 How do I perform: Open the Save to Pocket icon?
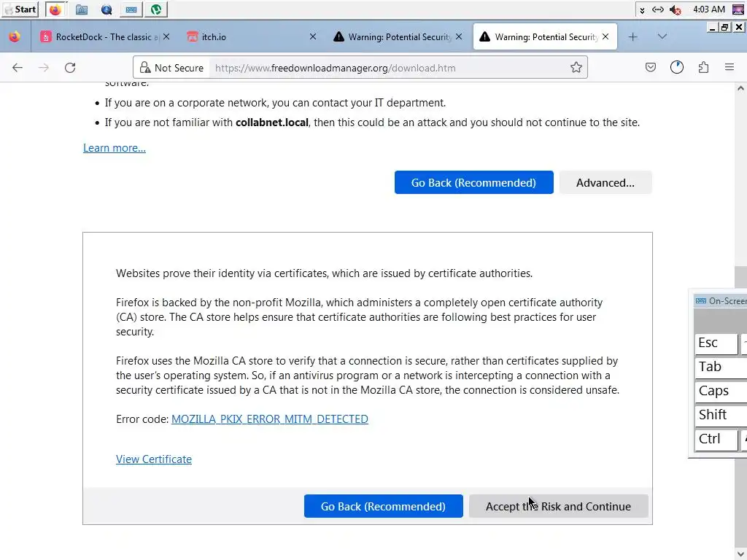point(650,68)
